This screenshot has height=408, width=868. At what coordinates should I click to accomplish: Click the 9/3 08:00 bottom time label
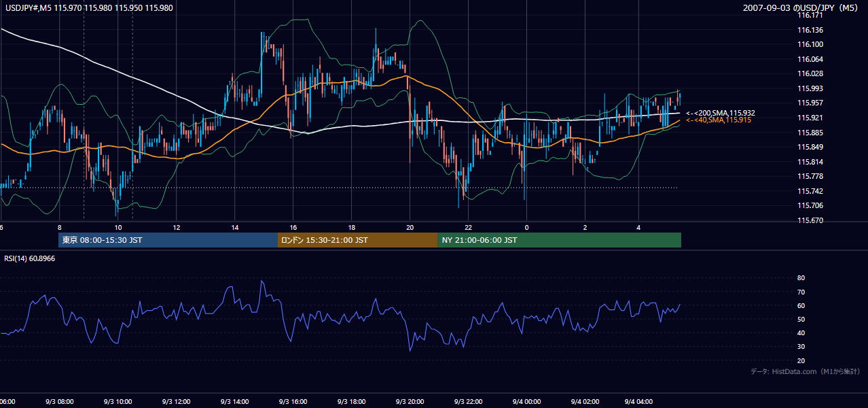tap(59, 402)
